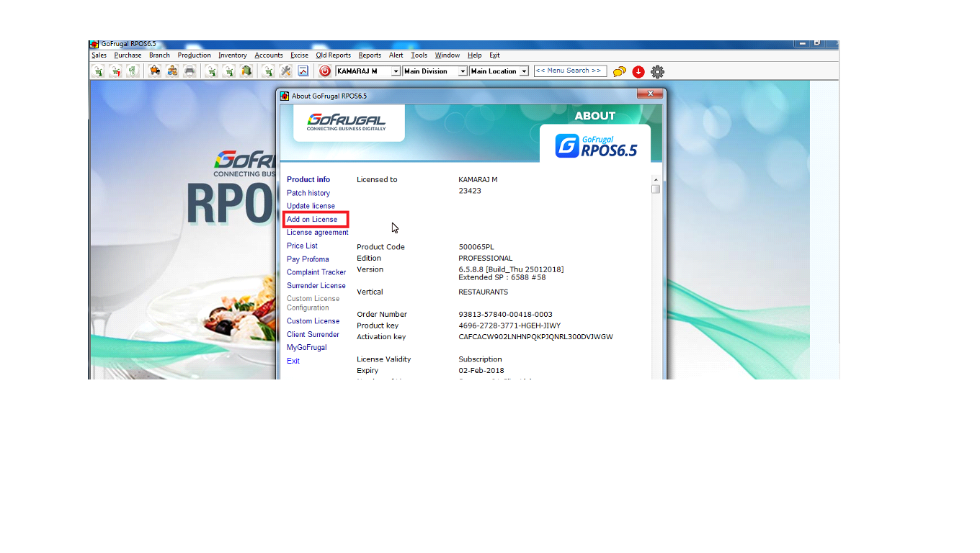Click the expiry date 02-Feb-2018

[x=481, y=371]
